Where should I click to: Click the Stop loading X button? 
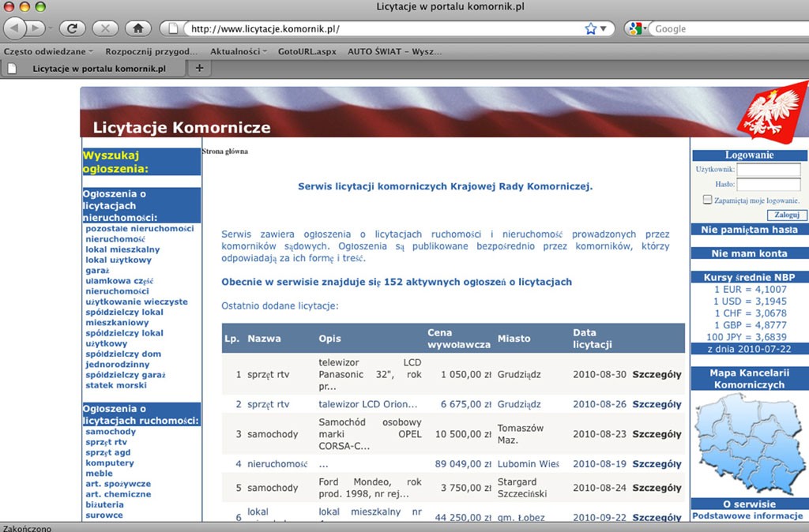(104, 28)
